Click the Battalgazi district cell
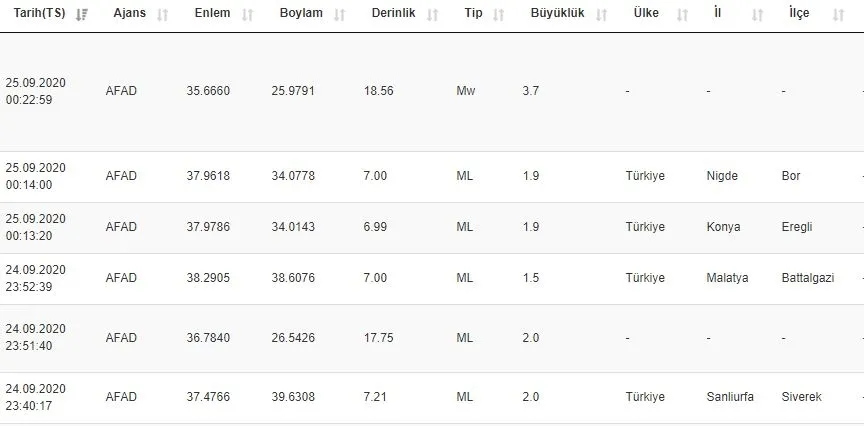The width and height of the screenshot is (864, 426). (x=807, y=278)
